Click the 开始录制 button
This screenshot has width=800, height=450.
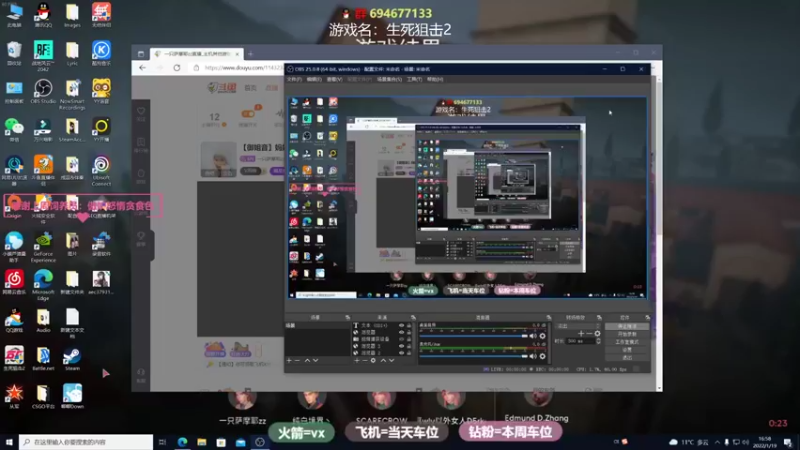pos(627,334)
